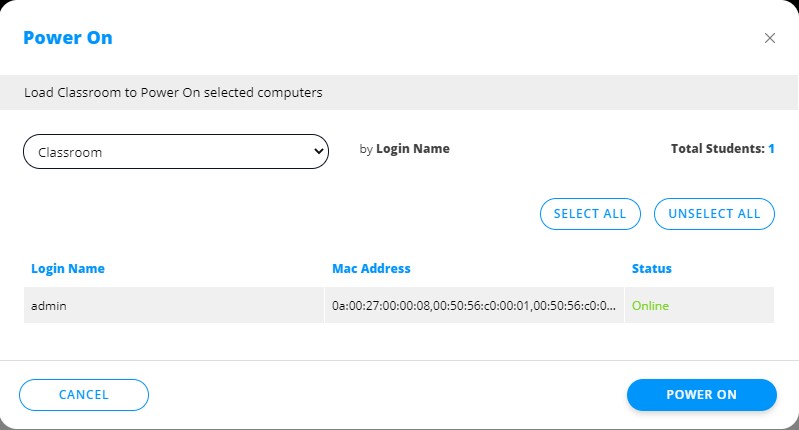Click the 'by Login Name' label
The height and width of the screenshot is (430, 799).
pyautogui.click(x=405, y=149)
